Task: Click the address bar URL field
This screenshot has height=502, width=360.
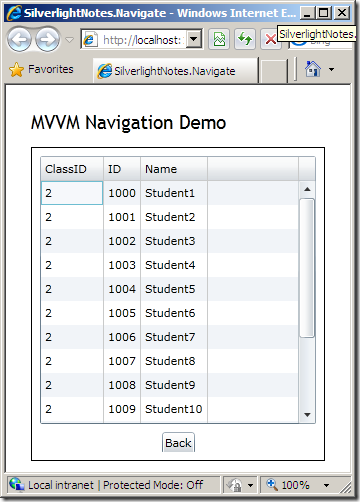Action: 133,40
